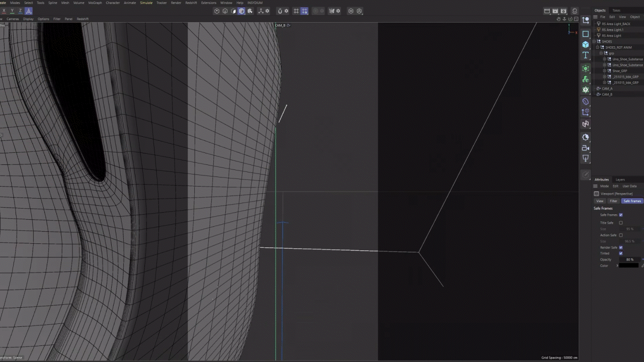Click the light icon in side palette
This screenshot has height=362, width=644.
click(586, 158)
